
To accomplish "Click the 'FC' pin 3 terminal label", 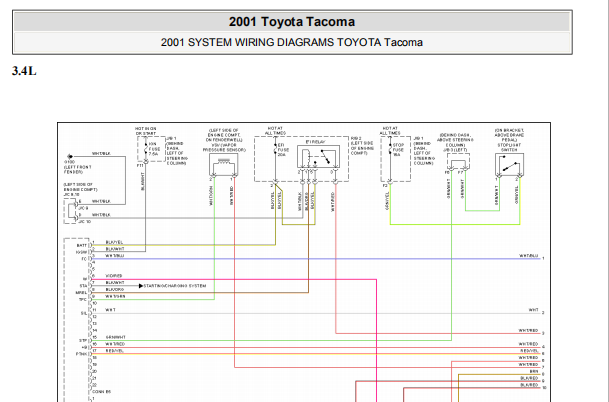I will pyautogui.click(x=84, y=259).
